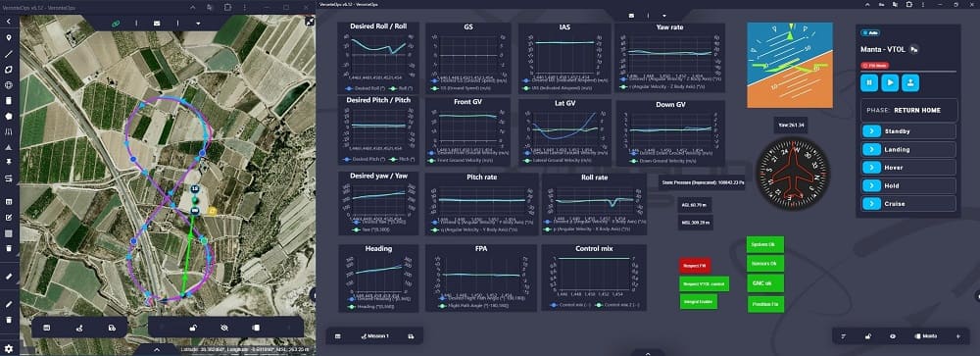The height and width of the screenshot is (356, 980).
Task: Toggle the crossed-eye visibility icon on map toolbar
Action: pos(224,328)
